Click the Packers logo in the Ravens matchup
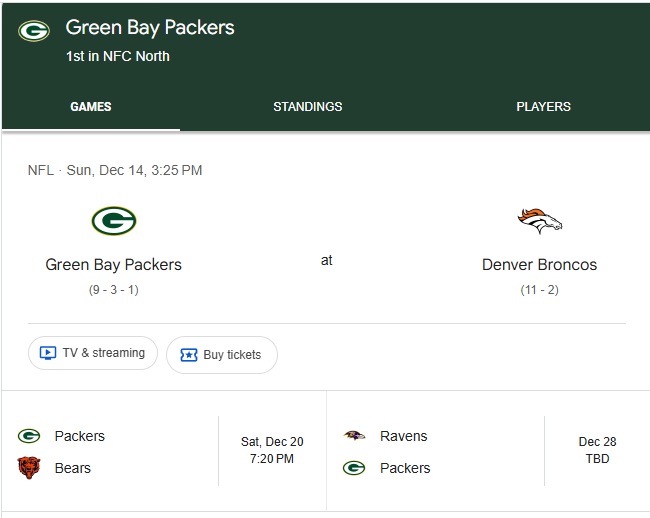Image resolution: width=650 pixels, height=518 pixels. click(354, 468)
